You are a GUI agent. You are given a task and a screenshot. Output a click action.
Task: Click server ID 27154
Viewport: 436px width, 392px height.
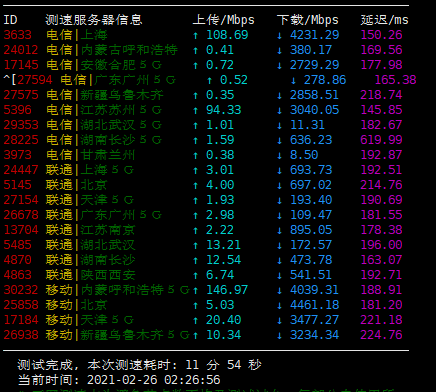click(21, 200)
